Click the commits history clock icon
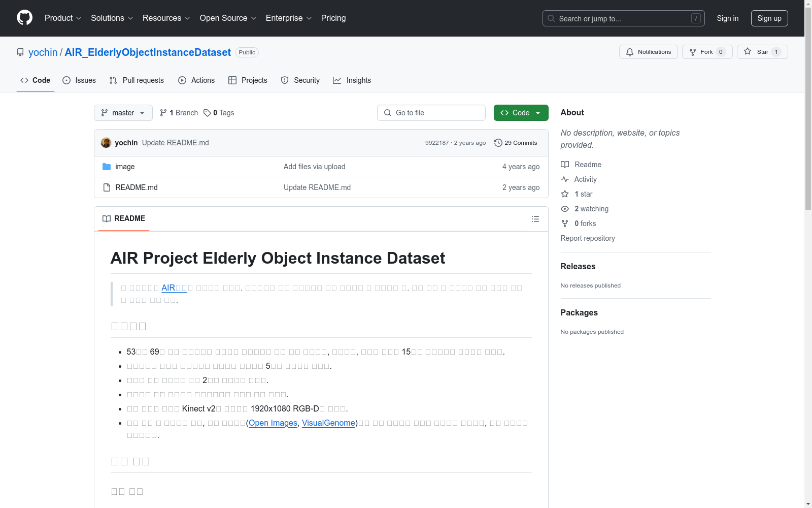The image size is (812, 508). pyautogui.click(x=498, y=143)
